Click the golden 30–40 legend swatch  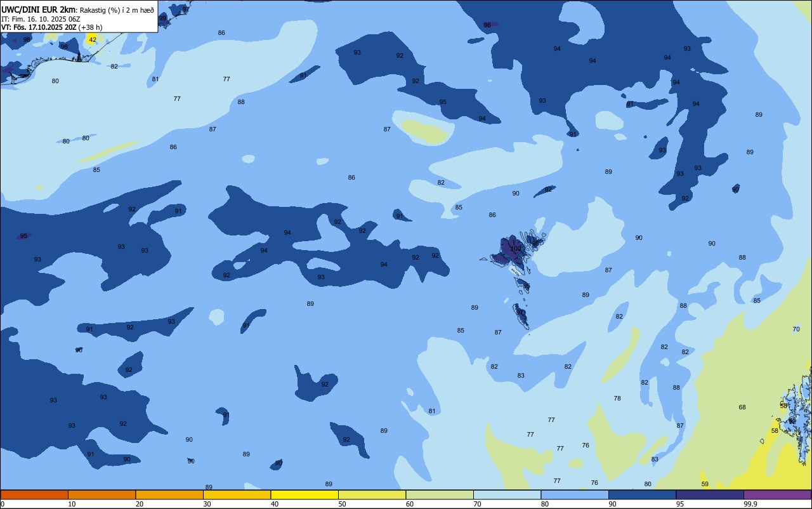pos(237,494)
